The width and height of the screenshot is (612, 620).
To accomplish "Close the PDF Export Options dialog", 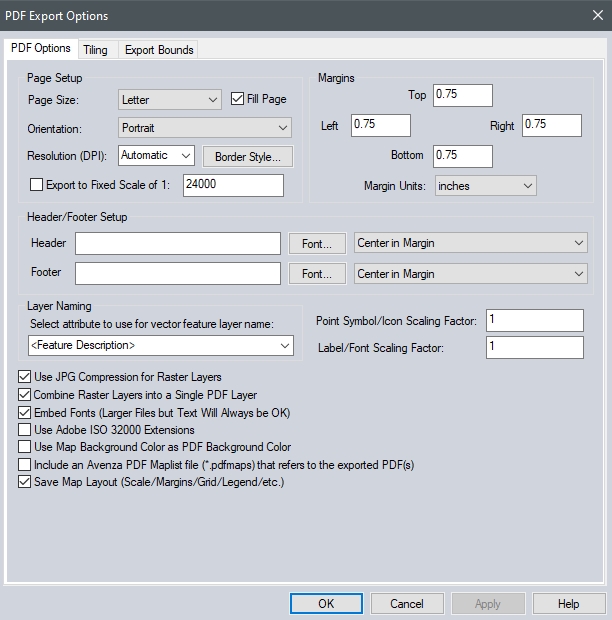I will point(598,15).
